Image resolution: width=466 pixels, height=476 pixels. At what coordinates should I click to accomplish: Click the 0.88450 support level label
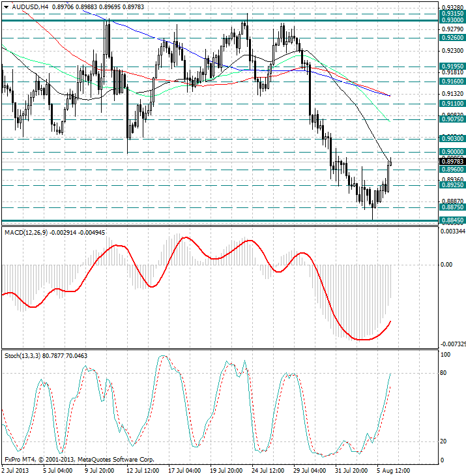pyautogui.click(x=452, y=220)
